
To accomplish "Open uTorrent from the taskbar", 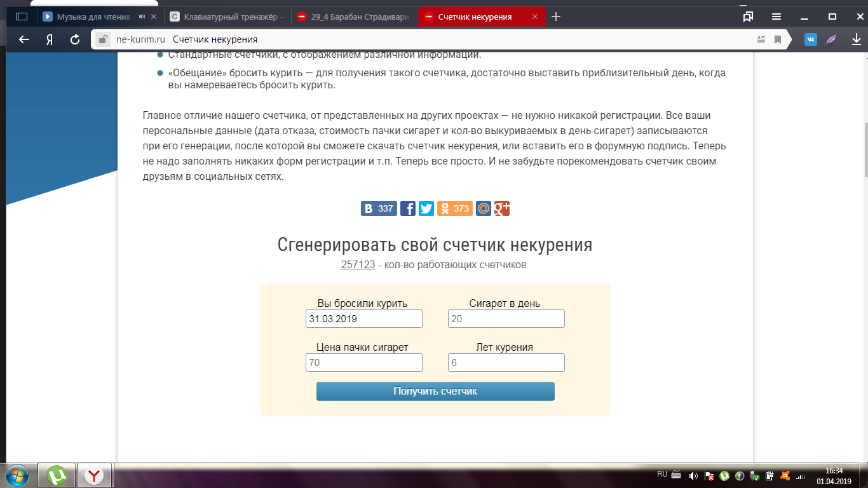I will point(57,475).
